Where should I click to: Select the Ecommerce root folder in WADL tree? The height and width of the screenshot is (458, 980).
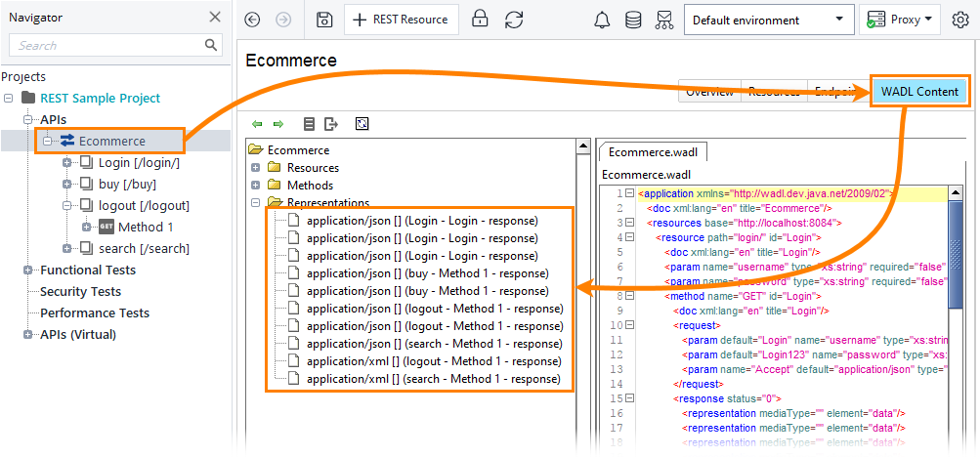(298, 150)
